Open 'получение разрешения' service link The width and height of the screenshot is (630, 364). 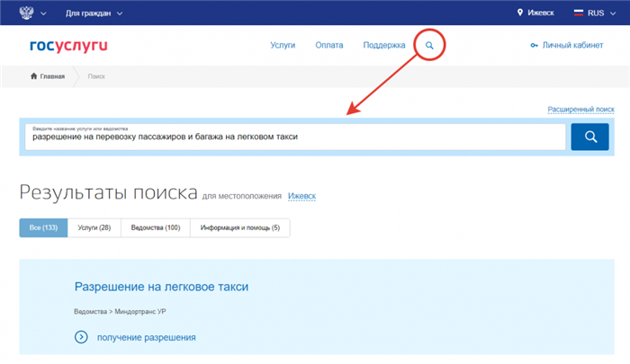point(146,338)
